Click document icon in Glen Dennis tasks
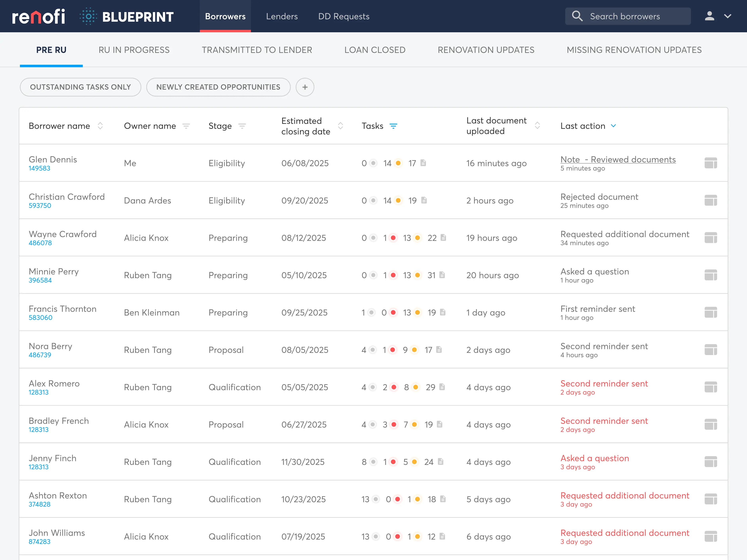The image size is (747, 560). 423,163
